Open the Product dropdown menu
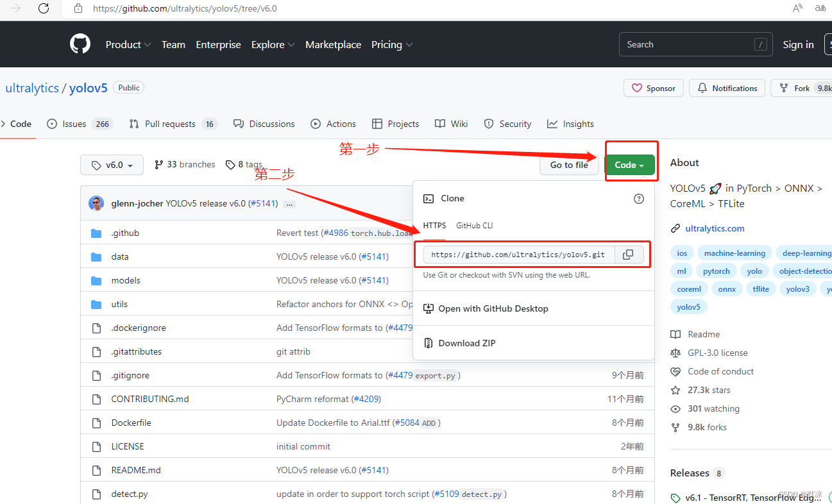This screenshot has height=504, width=832. click(x=128, y=44)
